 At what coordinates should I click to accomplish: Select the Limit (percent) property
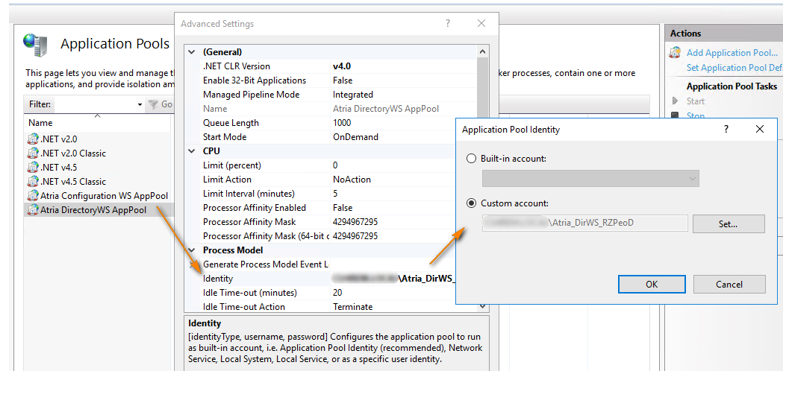click(232, 165)
